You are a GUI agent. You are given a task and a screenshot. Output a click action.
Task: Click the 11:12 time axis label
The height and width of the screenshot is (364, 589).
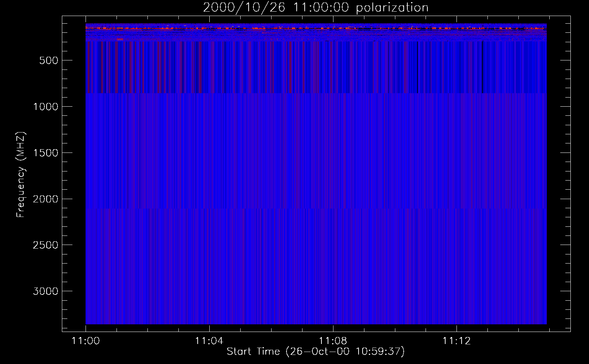(456, 341)
